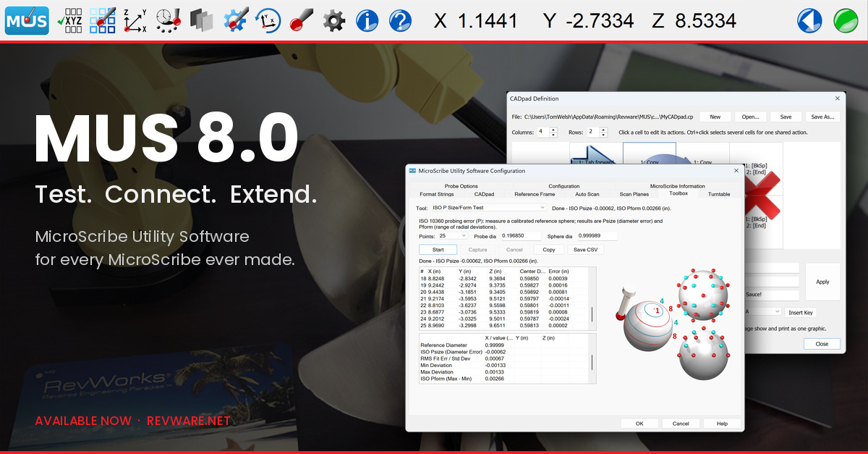Select table row 25 with X 8.9690

coord(504,326)
